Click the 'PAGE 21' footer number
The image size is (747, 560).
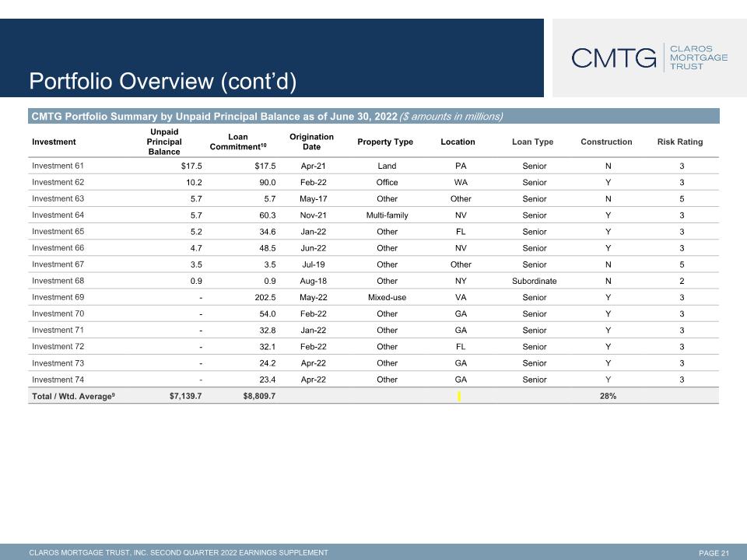pos(714,553)
